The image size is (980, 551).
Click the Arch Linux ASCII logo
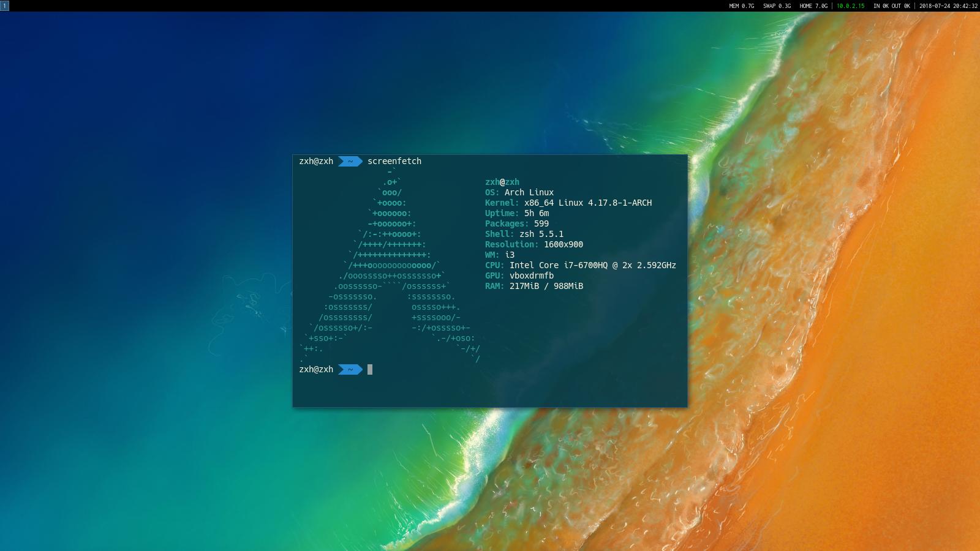pyautogui.click(x=390, y=266)
